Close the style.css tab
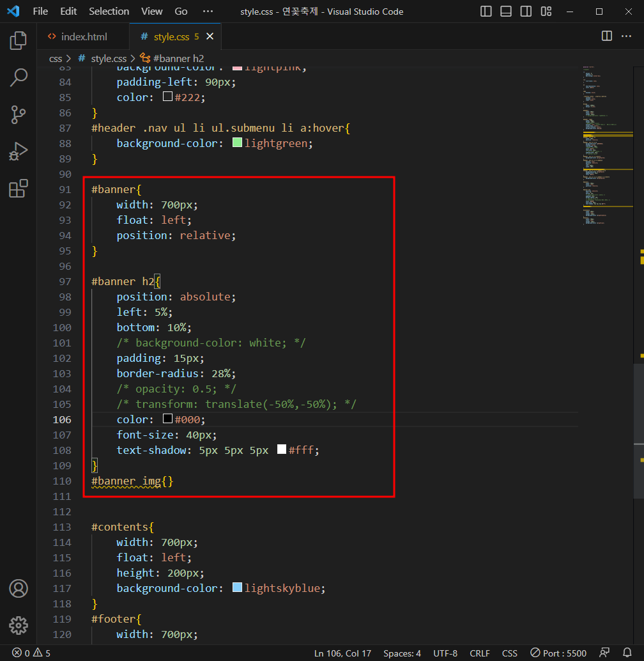 tap(210, 36)
